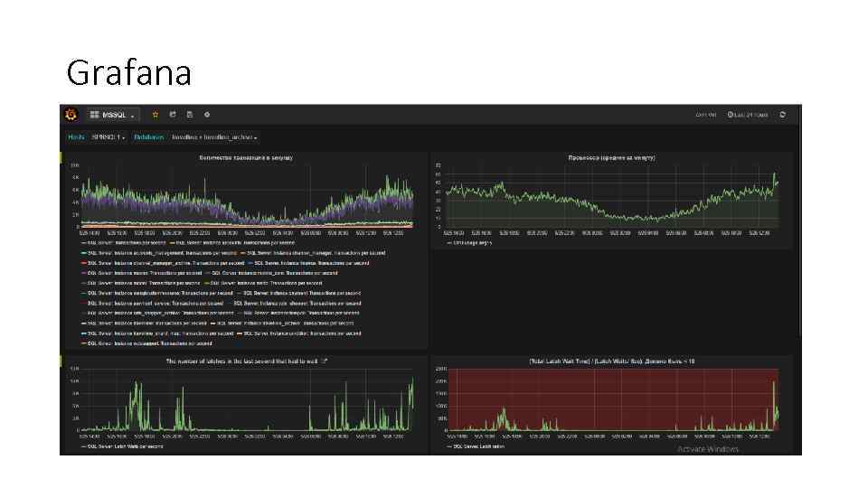This screenshot has width=868, height=488.
Task: Click the save dashboard icon
Action: click(190, 115)
